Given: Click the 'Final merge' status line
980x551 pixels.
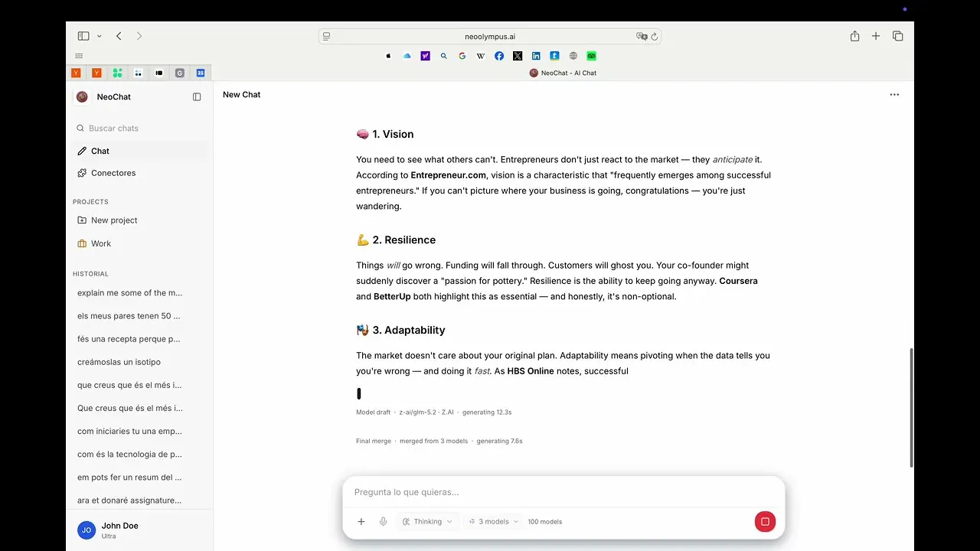Looking at the screenshot, I should pos(439,441).
